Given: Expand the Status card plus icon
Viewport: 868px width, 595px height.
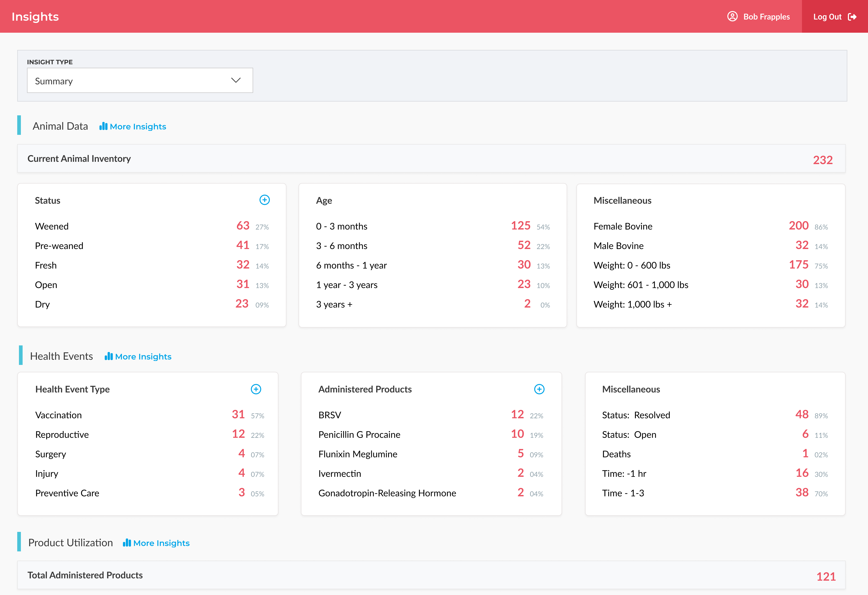Looking at the screenshot, I should [264, 200].
